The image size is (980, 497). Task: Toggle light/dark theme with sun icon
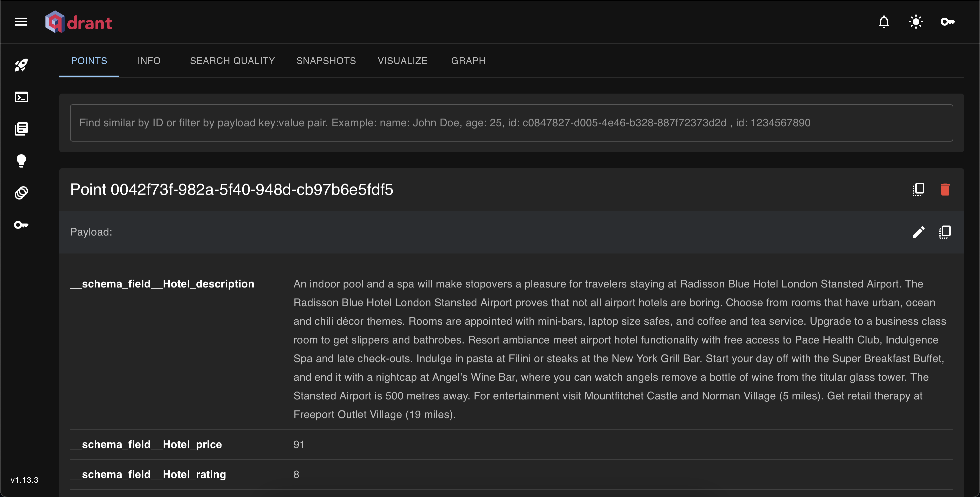tap(915, 22)
